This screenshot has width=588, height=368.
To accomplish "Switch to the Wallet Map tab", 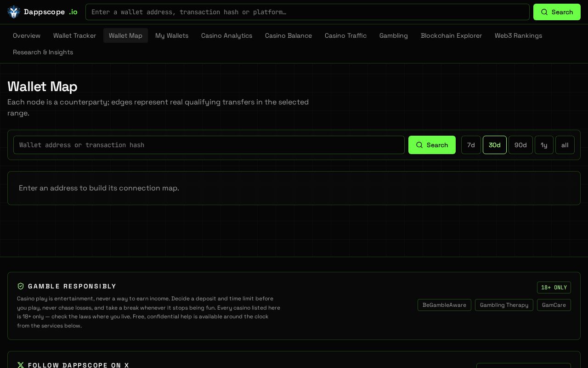I will click(x=125, y=35).
